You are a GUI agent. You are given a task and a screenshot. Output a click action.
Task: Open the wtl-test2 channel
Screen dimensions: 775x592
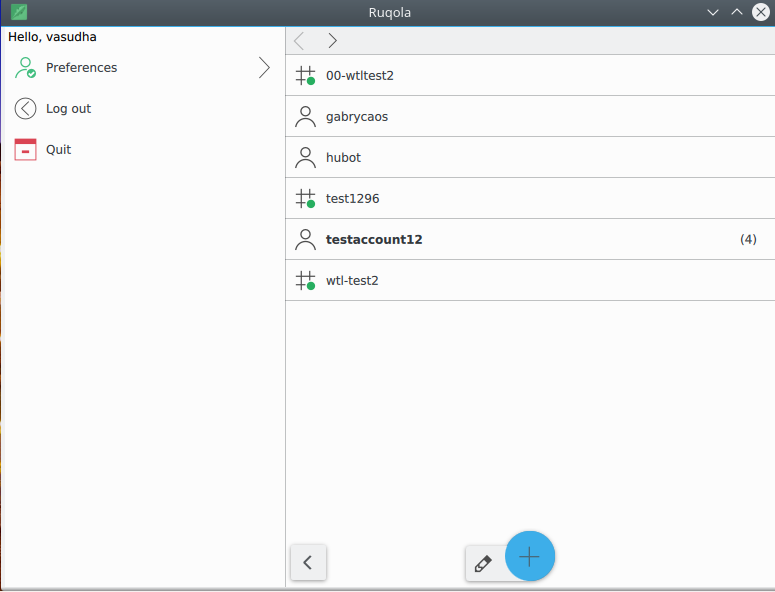[x=352, y=281]
